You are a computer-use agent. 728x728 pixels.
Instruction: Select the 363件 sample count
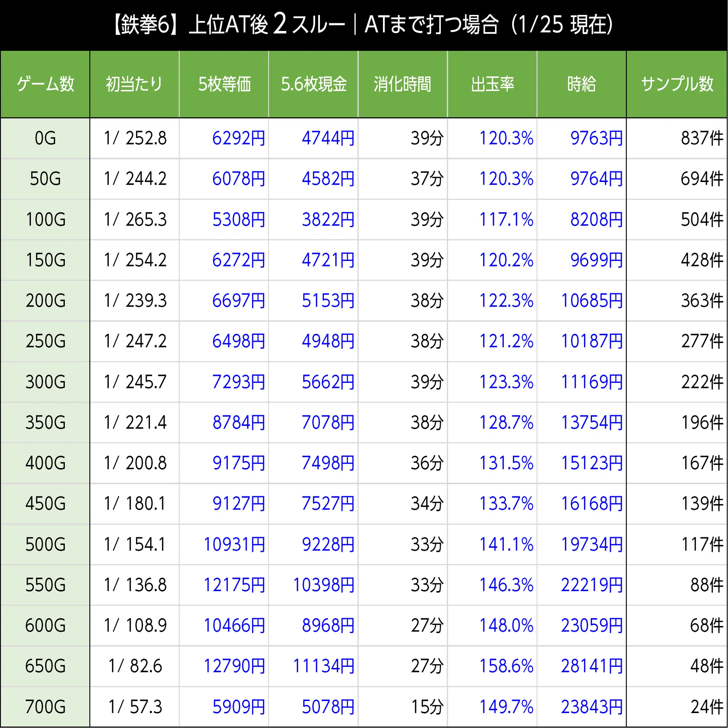click(702, 301)
